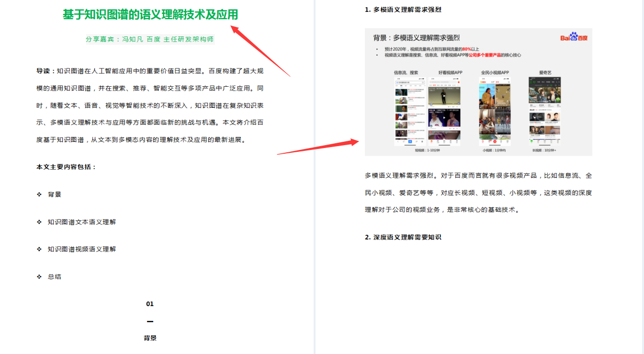Click paragraph line starting 民小视频、爱奇艺等等
Screen dimensions: 644x354
[478, 193]
